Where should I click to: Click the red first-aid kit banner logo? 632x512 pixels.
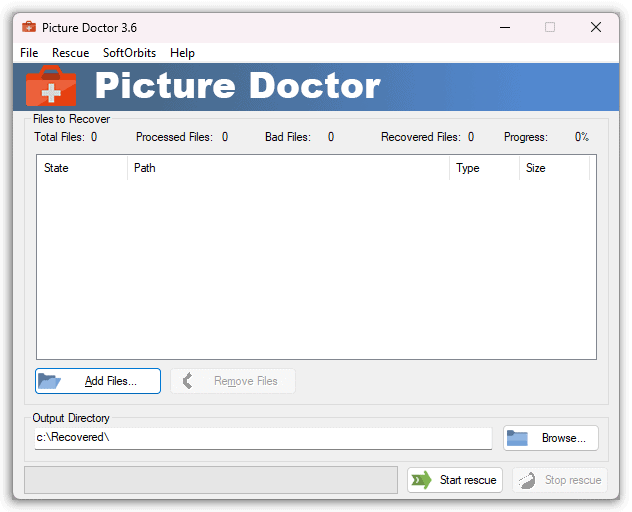pyautogui.click(x=51, y=86)
